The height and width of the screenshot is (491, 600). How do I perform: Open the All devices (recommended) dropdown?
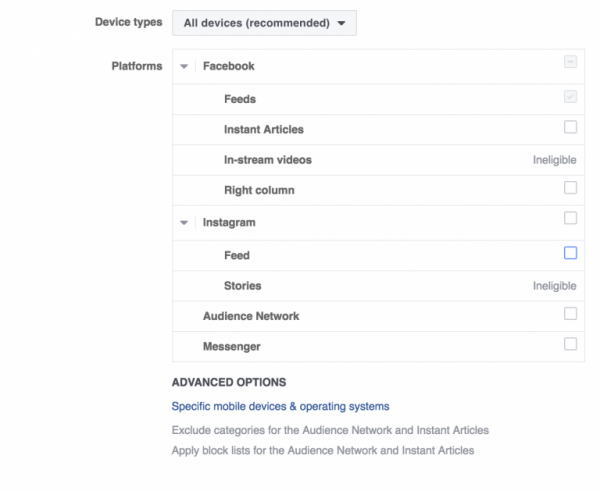click(x=264, y=23)
